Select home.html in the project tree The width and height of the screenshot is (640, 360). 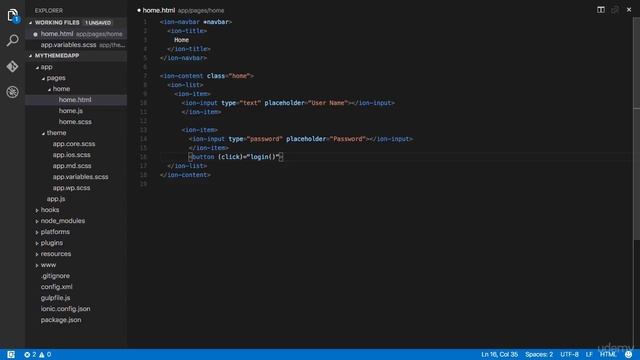click(76, 100)
